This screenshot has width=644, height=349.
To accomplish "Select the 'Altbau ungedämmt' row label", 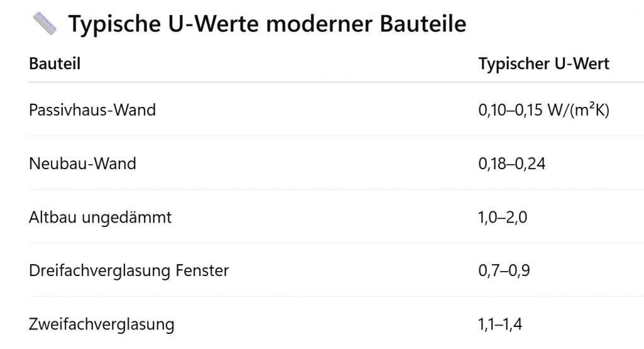I will point(100,218).
